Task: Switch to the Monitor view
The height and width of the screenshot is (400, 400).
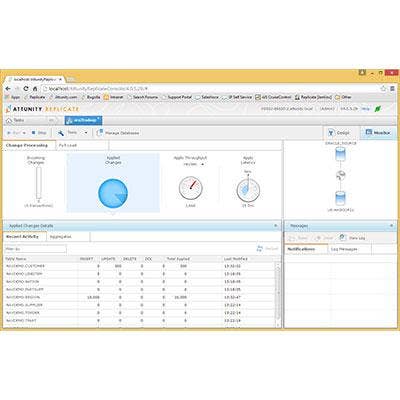Action: coord(378,133)
